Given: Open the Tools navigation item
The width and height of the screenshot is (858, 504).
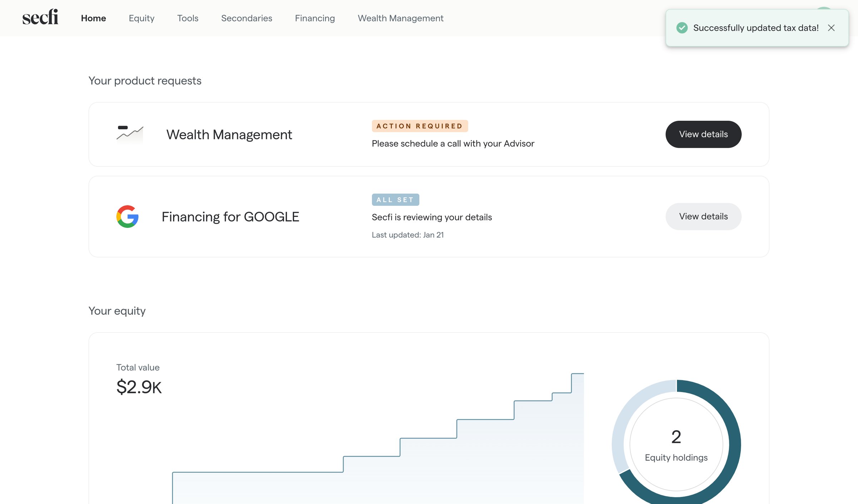Looking at the screenshot, I should click(188, 18).
